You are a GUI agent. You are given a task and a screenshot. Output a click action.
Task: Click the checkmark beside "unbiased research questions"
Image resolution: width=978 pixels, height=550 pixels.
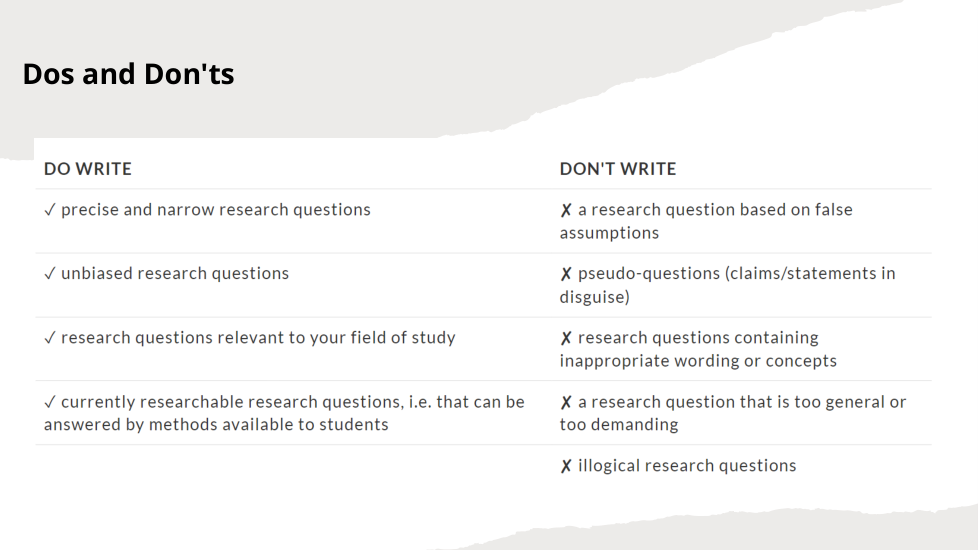pos(49,274)
